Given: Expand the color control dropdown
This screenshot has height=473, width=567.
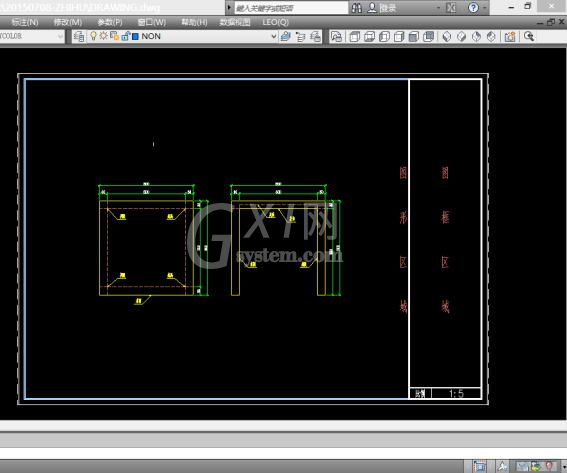Looking at the screenshot, I should (x=60, y=36).
